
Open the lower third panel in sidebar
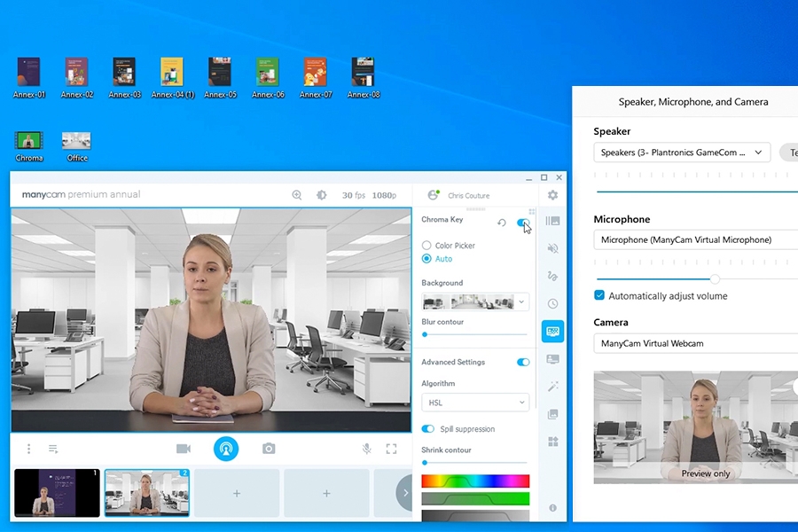coord(552,359)
